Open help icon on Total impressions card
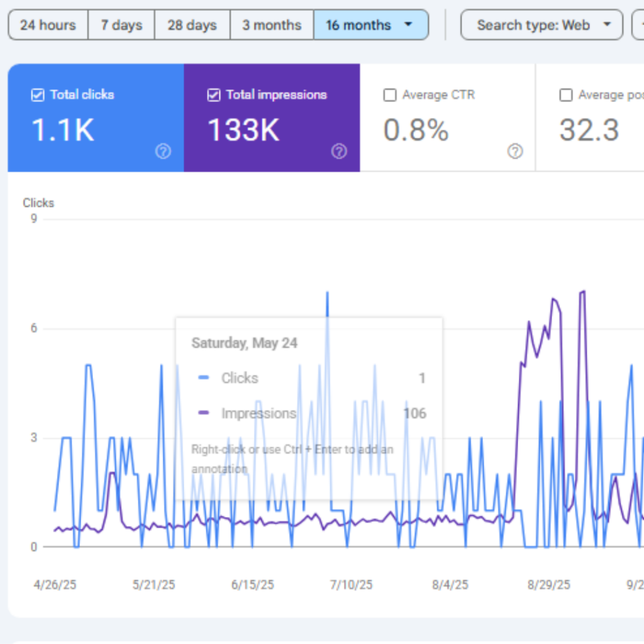Viewport: 644px width, 644px height. coord(339,151)
